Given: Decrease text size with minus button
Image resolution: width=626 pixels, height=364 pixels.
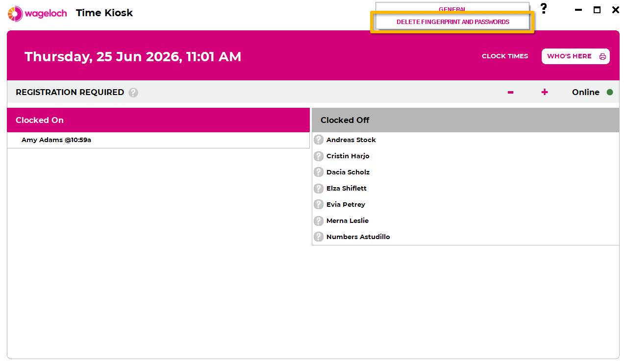Looking at the screenshot, I should 510,92.
